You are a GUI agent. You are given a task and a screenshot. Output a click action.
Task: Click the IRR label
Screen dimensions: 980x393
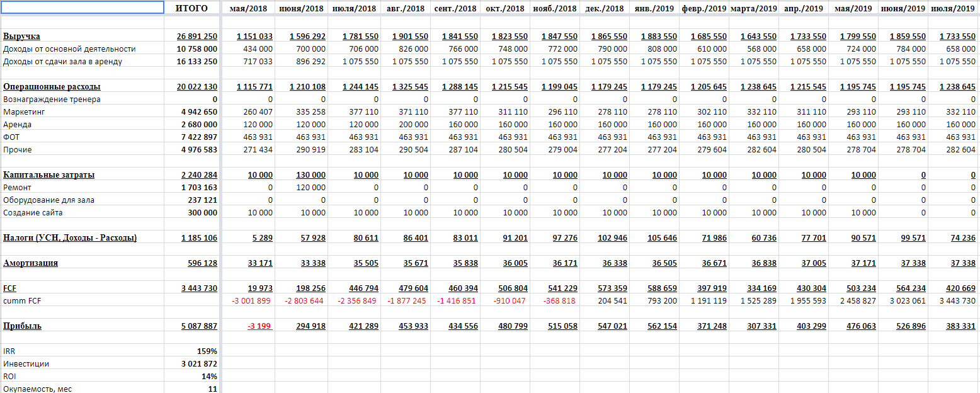(9, 351)
